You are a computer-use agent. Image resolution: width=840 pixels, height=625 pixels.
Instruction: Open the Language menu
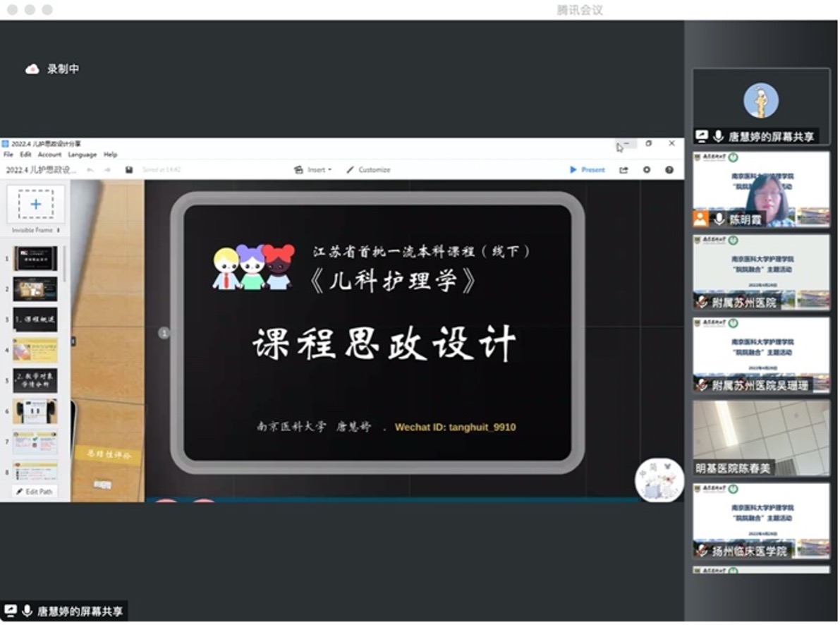coord(83,154)
